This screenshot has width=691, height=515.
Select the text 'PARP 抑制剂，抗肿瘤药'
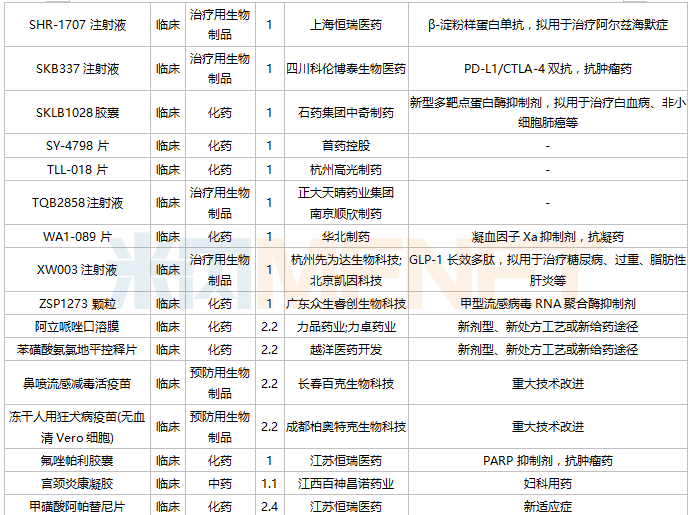tap(548, 460)
